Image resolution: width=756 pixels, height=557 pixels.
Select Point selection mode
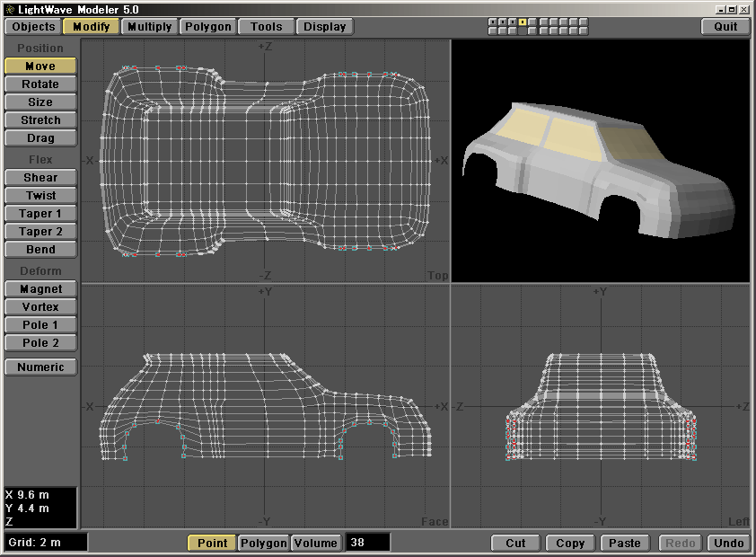212,543
